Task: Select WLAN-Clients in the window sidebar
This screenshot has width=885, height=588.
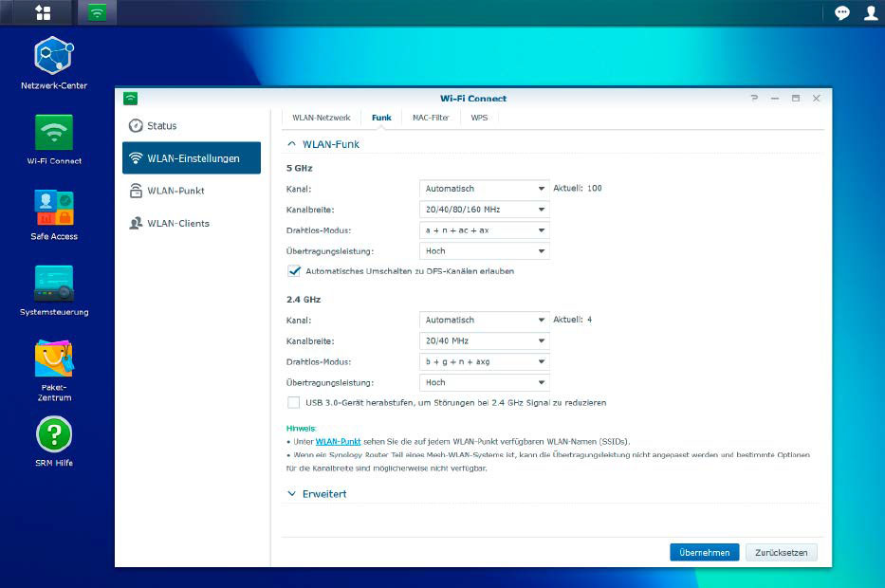Action: (179, 223)
